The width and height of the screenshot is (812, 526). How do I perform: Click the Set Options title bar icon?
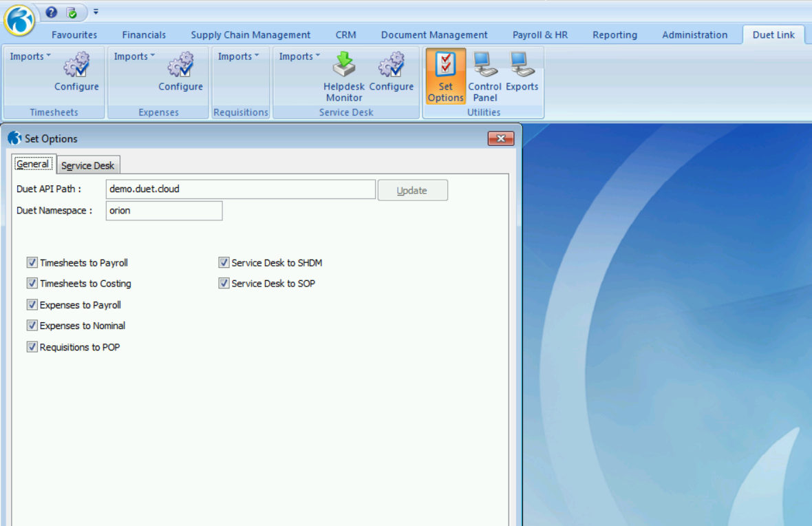[x=14, y=138]
